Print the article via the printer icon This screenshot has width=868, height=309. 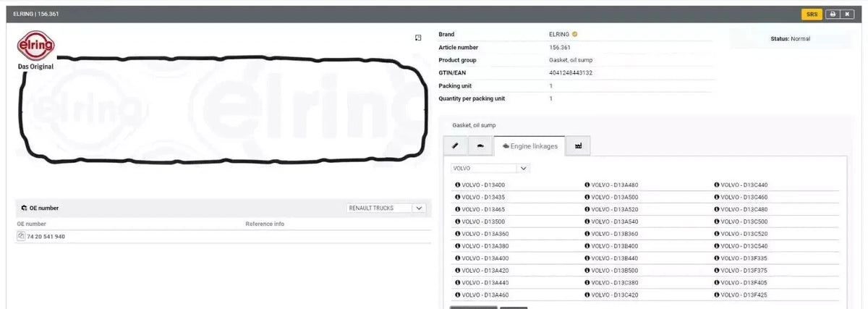coord(833,14)
